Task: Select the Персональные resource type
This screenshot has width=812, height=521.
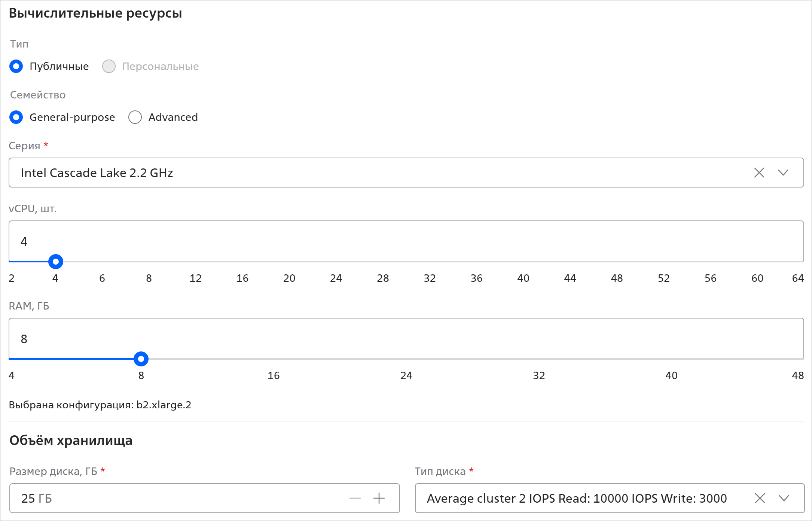Action: pos(109,66)
